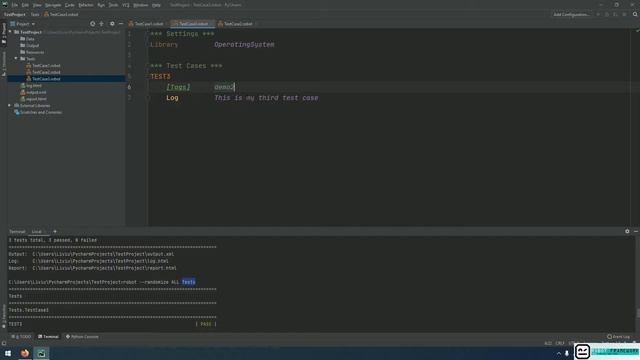Viewport: 640px width, 360px height.
Task: Click Tests in the navigation breadcrumb
Action: (x=35, y=14)
